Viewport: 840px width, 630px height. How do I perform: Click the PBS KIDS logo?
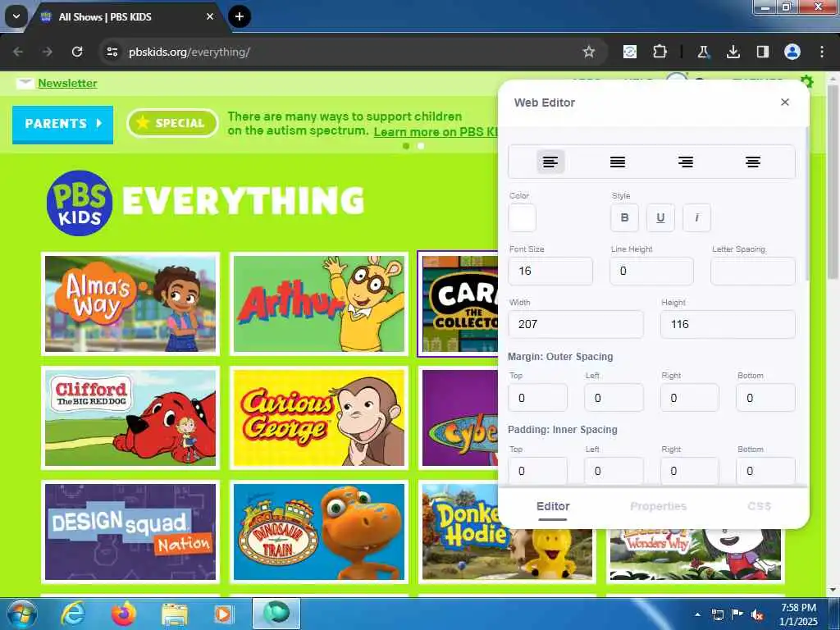80,203
